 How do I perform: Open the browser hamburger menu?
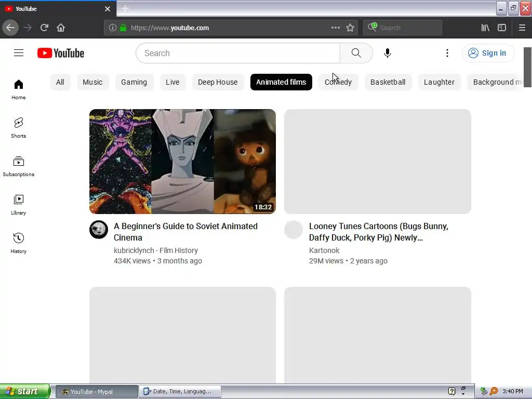[522, 28]
